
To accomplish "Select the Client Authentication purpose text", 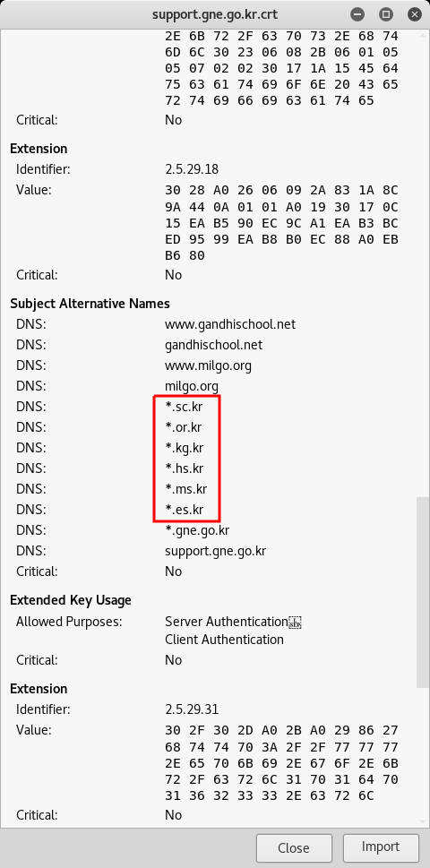I will (x=224, y=640).
